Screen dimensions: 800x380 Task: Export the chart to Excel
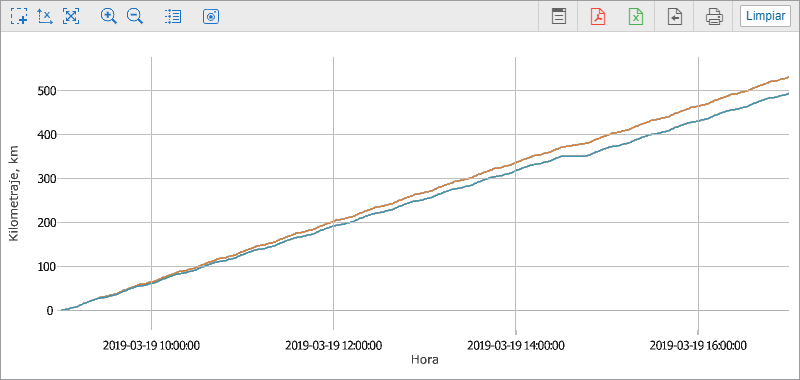(x=636, y=16)
